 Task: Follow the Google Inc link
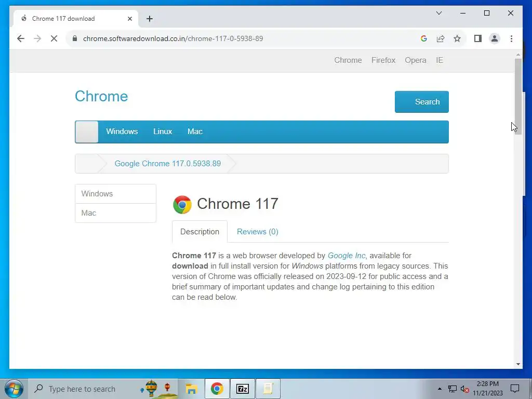click(347, 256)
